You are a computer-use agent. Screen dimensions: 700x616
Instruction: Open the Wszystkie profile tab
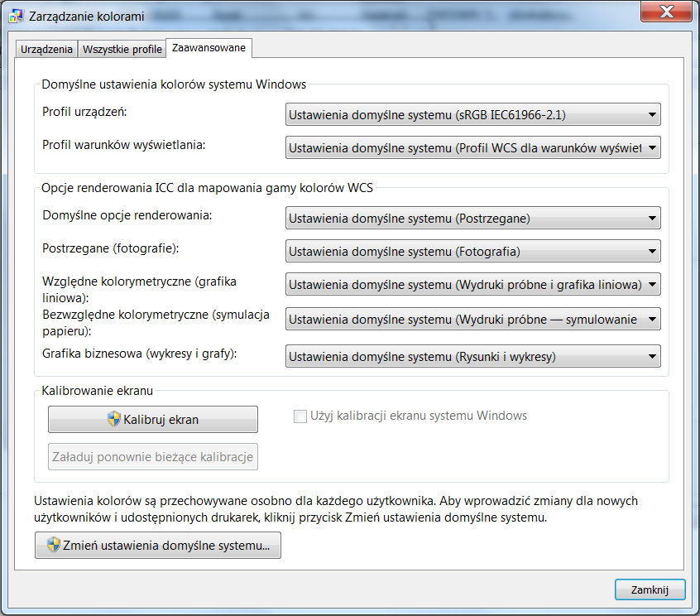click(122, 49)
